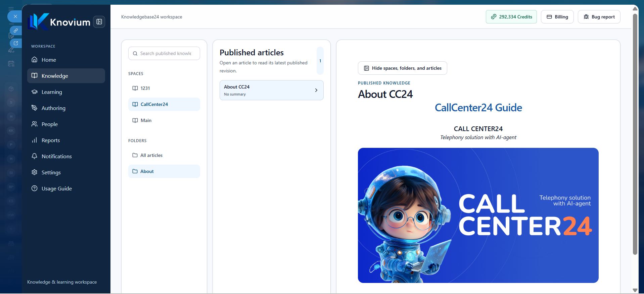Screen dimensions: 644x294
Task: Click the bug icon for Bug report
Action: 586,17
